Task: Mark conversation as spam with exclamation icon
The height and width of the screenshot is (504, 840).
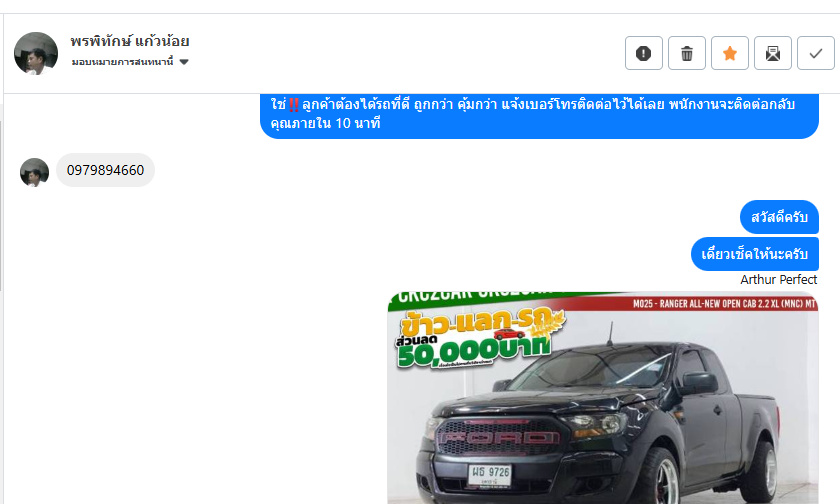Action: pos(643,53)
